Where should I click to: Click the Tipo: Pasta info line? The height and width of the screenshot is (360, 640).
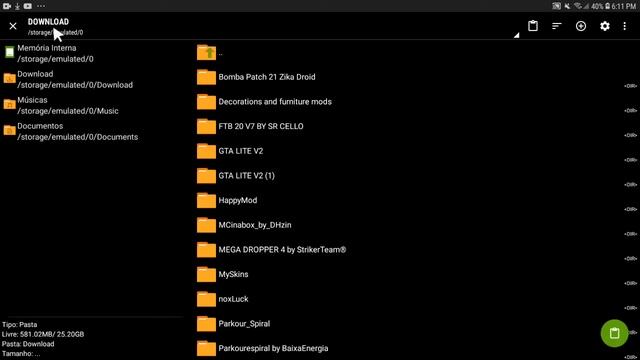(19, 325)
